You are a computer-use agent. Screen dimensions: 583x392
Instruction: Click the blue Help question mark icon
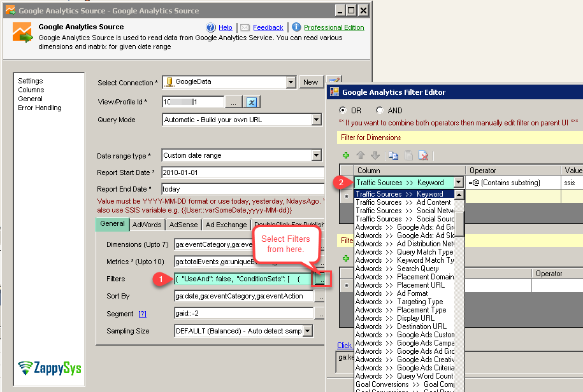click(x=211, y=27)
